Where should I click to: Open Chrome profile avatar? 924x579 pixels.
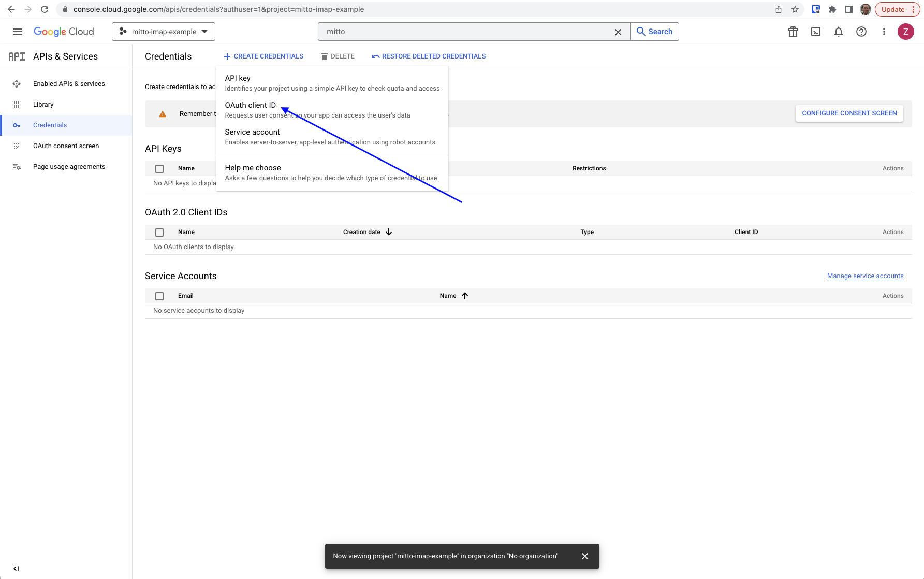[866, 9]
